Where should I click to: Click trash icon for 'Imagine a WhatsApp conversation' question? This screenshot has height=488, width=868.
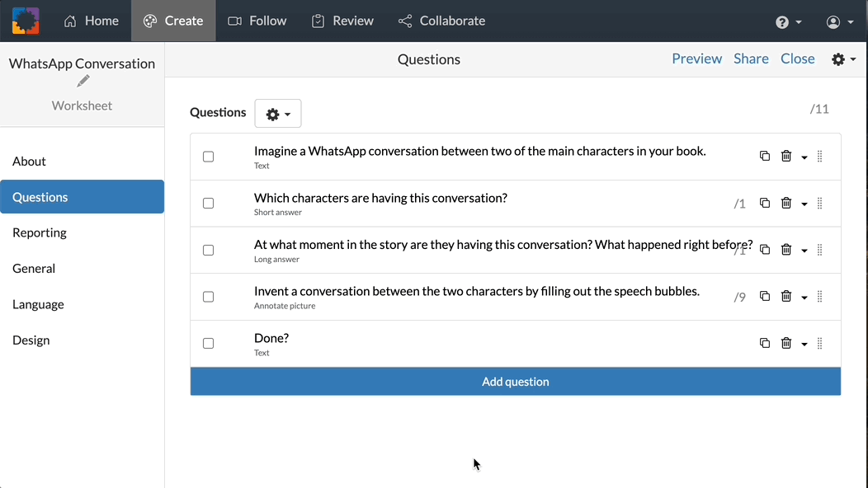(786, 157)
